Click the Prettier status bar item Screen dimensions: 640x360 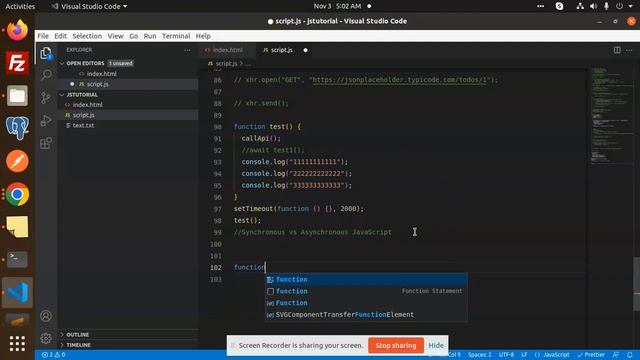591,355
